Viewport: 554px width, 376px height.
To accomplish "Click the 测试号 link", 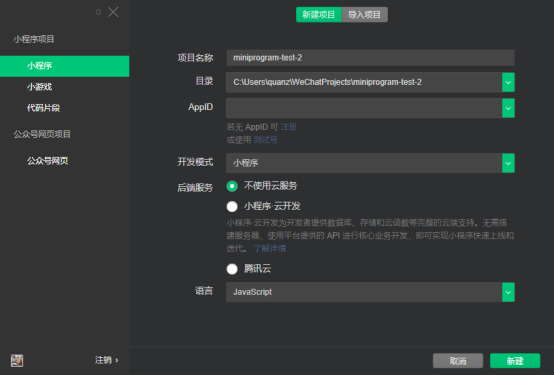I will click(266, 140).
